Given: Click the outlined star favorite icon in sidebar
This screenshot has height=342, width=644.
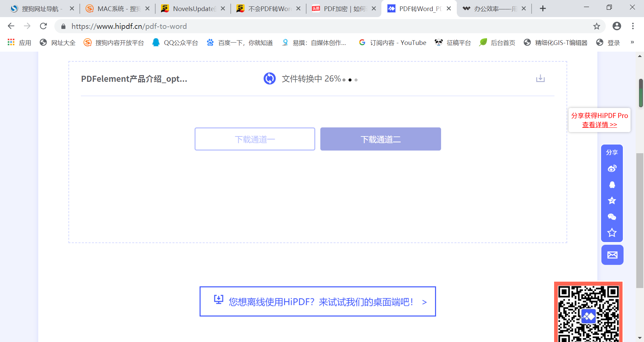Looking at the screenshot, I should click(612, 233).
